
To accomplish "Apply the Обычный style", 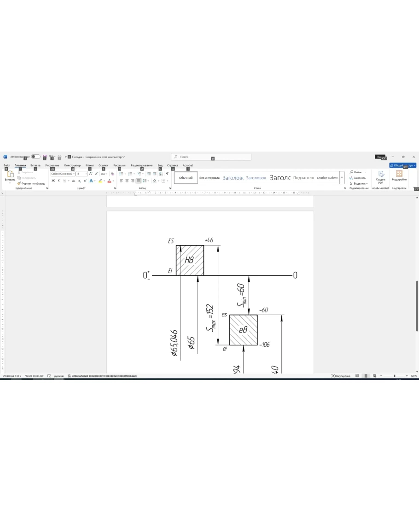I will [x=186, y=178].
